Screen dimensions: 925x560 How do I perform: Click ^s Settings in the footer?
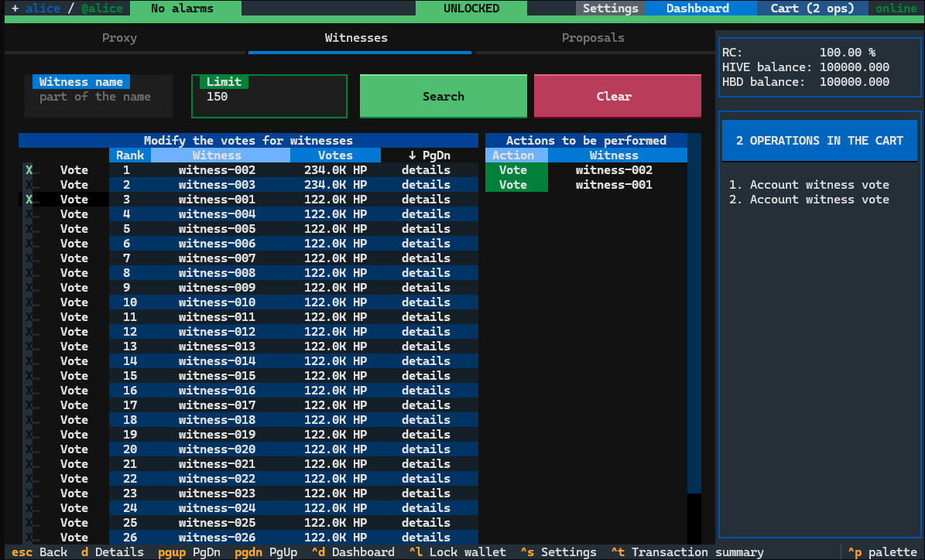click(x=558, y=552)
